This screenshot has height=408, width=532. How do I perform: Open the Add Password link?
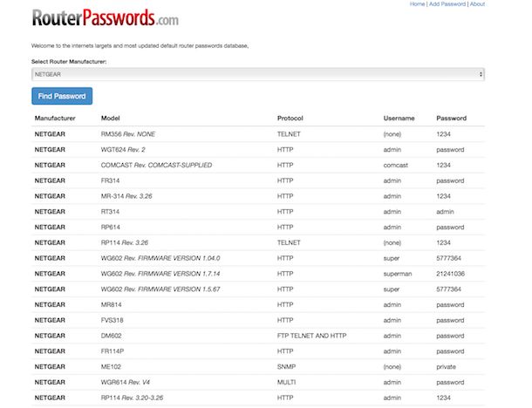pos(447,4)
